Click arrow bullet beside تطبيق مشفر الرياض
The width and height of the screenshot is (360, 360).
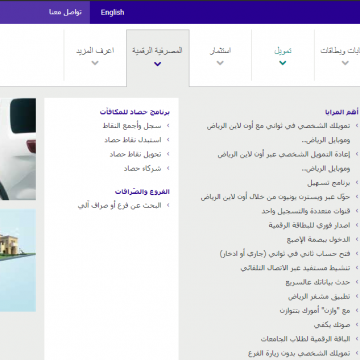pos(357,296)
